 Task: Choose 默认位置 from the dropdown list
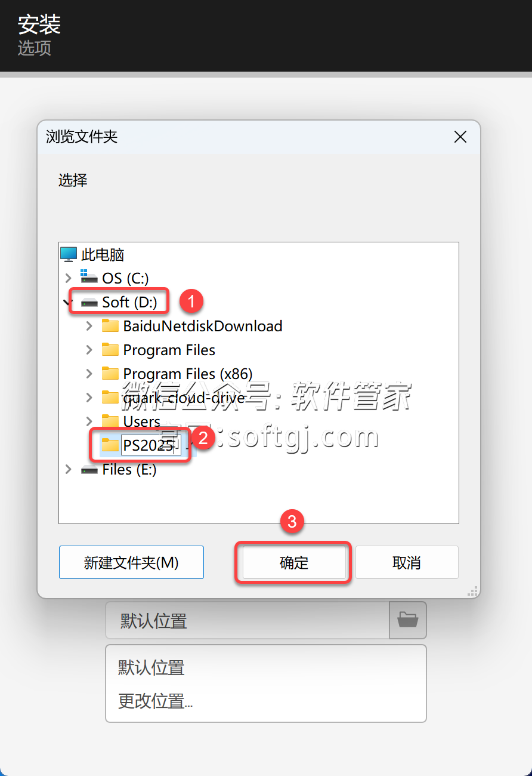coord(151,667)
